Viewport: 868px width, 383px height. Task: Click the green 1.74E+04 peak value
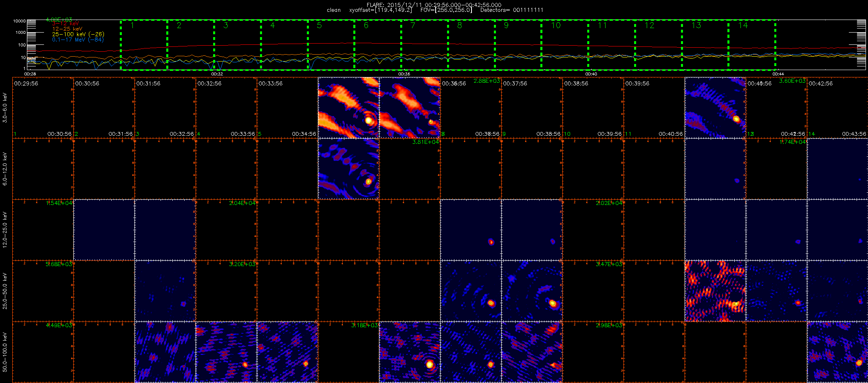(x=793, y=142)
